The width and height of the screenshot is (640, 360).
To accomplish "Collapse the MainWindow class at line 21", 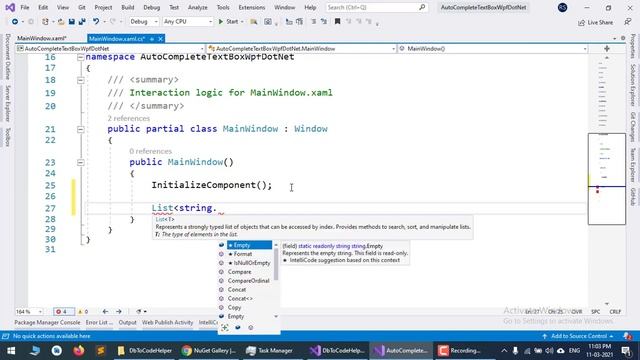I will (80, 129).
